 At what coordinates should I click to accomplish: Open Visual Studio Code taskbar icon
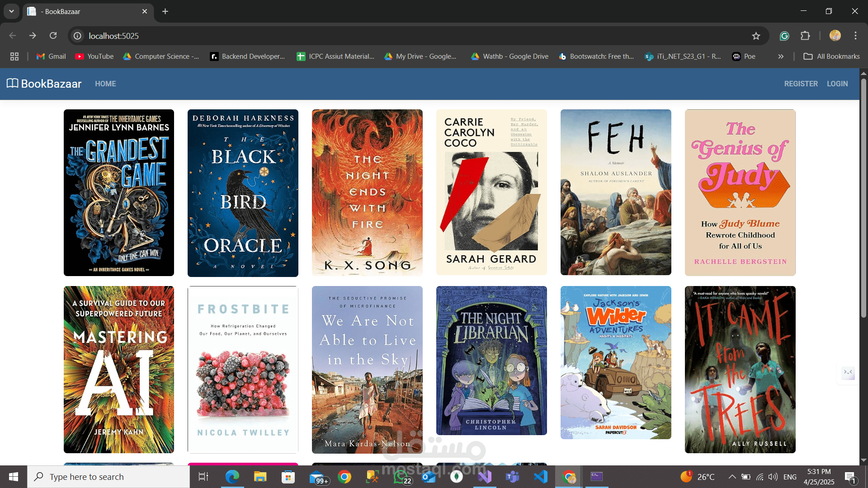541,477
